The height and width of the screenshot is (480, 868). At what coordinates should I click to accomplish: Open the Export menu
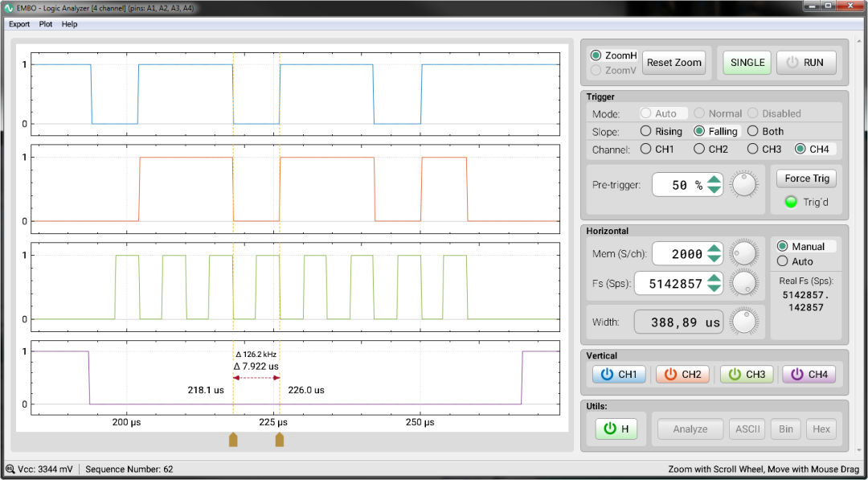tap(19, 24)
